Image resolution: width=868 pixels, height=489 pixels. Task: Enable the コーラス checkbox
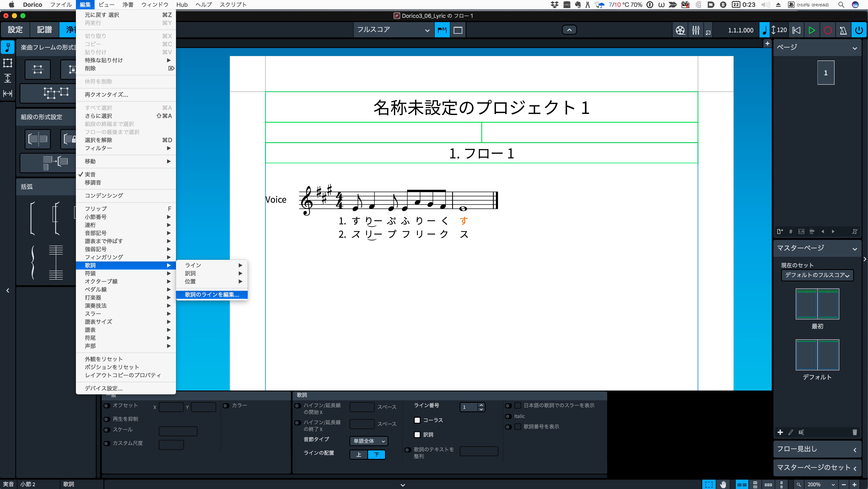pyautogui.click(x=417, y=420)
